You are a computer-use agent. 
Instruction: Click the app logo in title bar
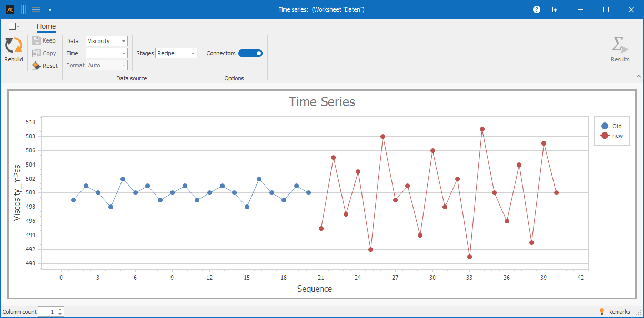point(9,9)
